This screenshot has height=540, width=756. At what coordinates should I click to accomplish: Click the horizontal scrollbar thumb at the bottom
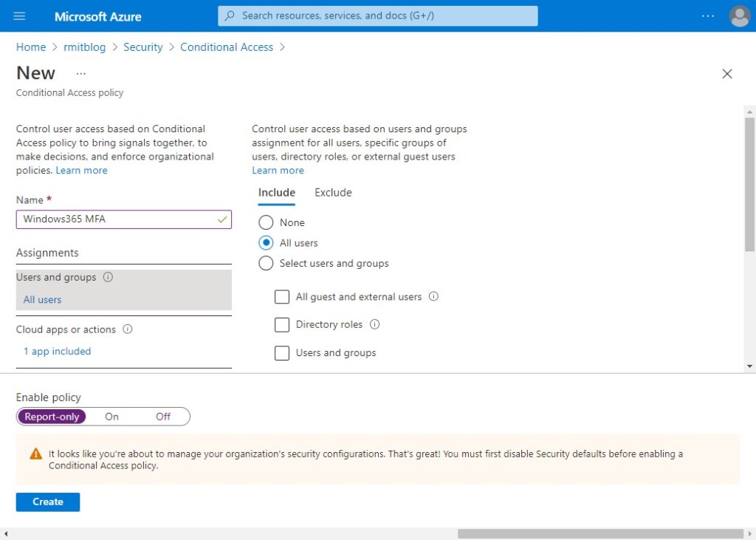(x=600, y=534)
